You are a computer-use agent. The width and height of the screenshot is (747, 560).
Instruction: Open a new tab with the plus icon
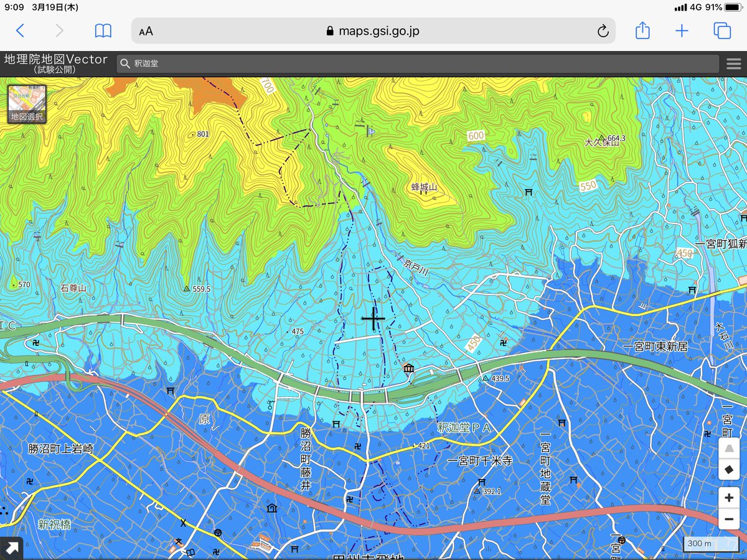pyautogui.click(x=682, y=30)
